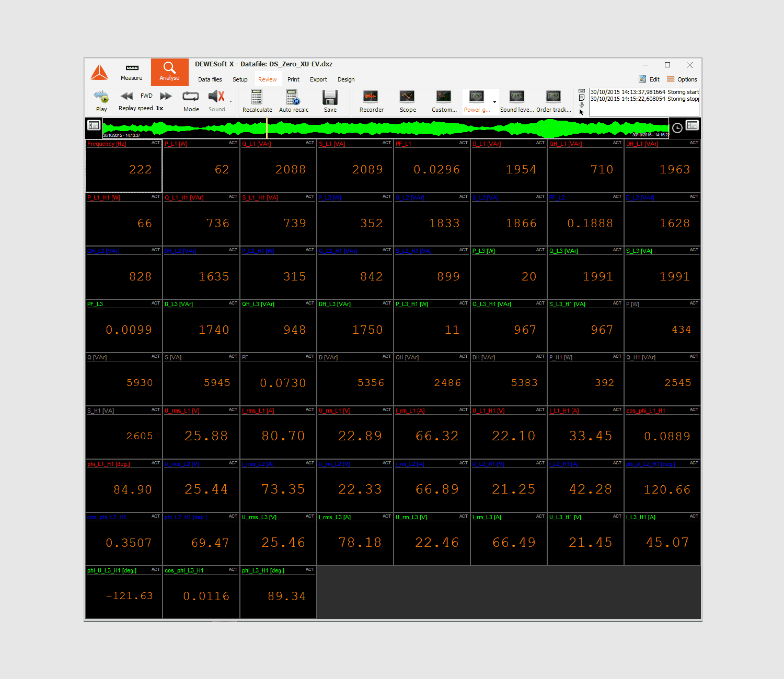The width and height of the screenshot is (784, 679).
Task: Click the cos_phi_L2_H1 value 0.3507
Action: click(x=129, y=543)
